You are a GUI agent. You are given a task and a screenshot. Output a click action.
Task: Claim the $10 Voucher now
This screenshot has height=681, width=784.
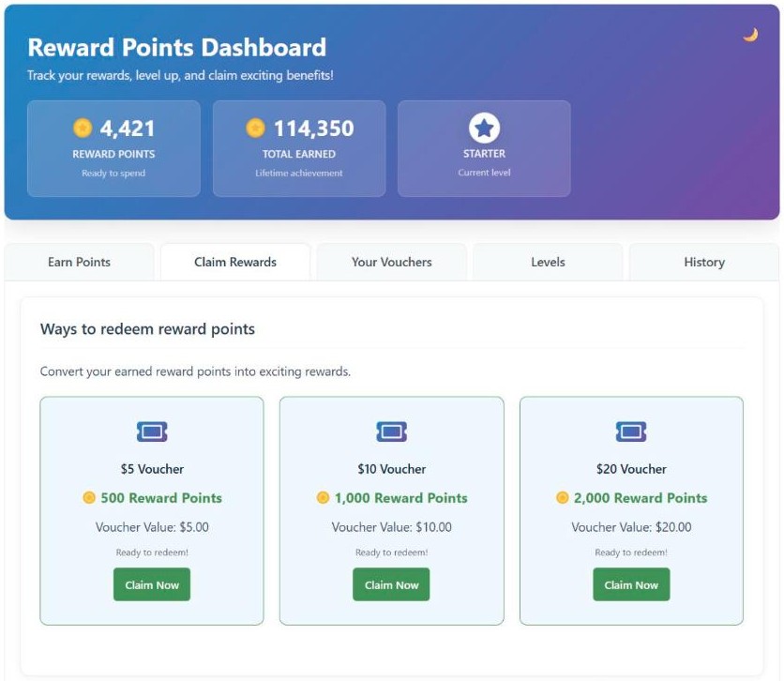[x=391, y=584]
